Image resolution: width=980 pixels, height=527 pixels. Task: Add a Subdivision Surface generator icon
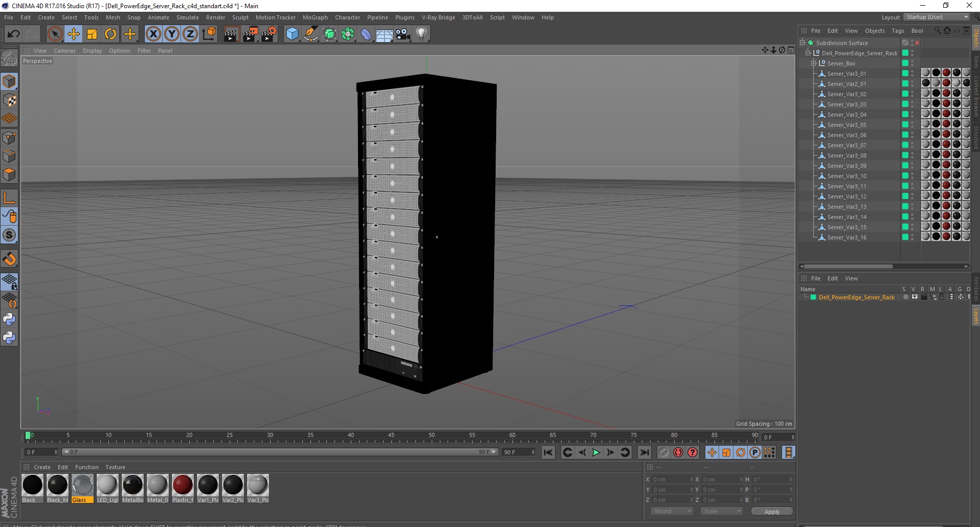[x=329, y=34]
